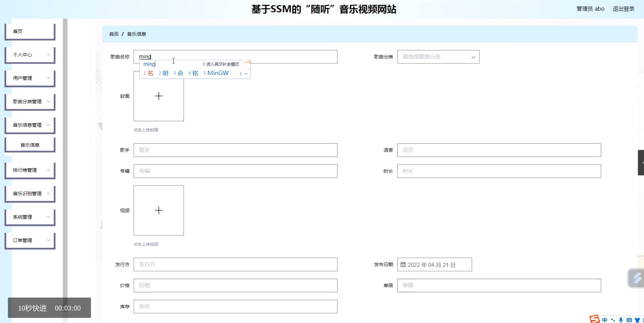Expand the IME candidate list chevron
The width and height of the screenshot is (644, 323).
point(246,74)
